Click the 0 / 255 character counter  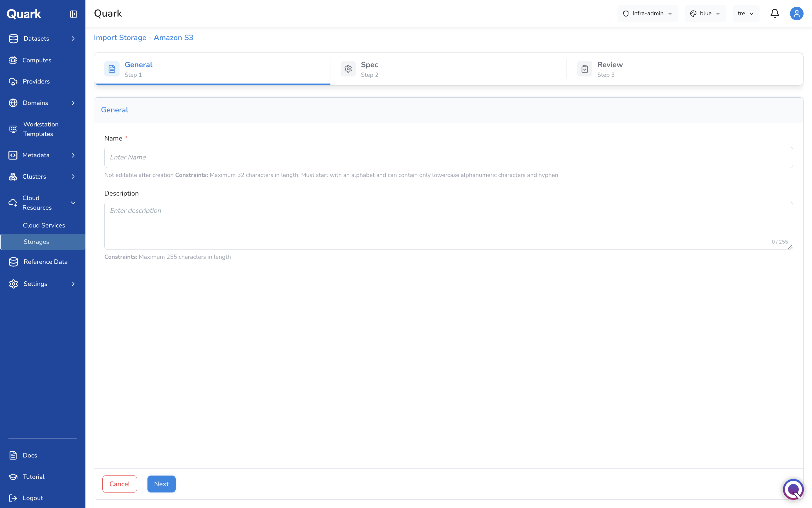[x=780, y=242]
